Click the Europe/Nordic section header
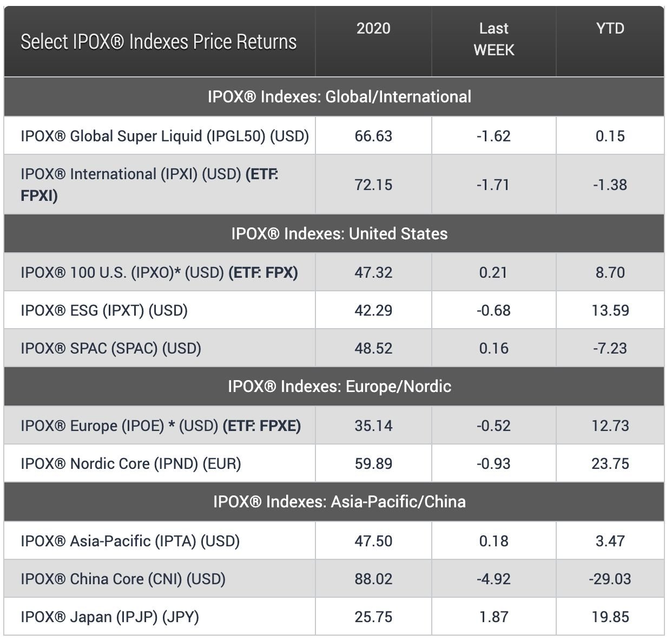 339,387
